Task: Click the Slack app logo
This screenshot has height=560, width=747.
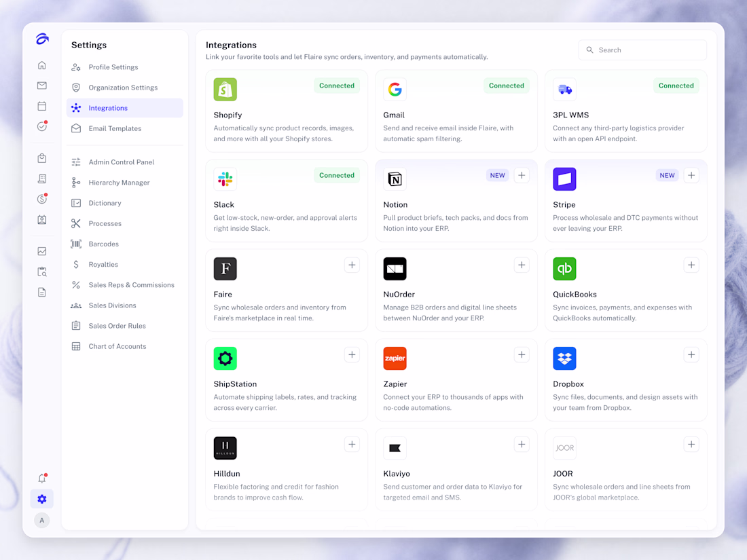Action: point(225,179)
